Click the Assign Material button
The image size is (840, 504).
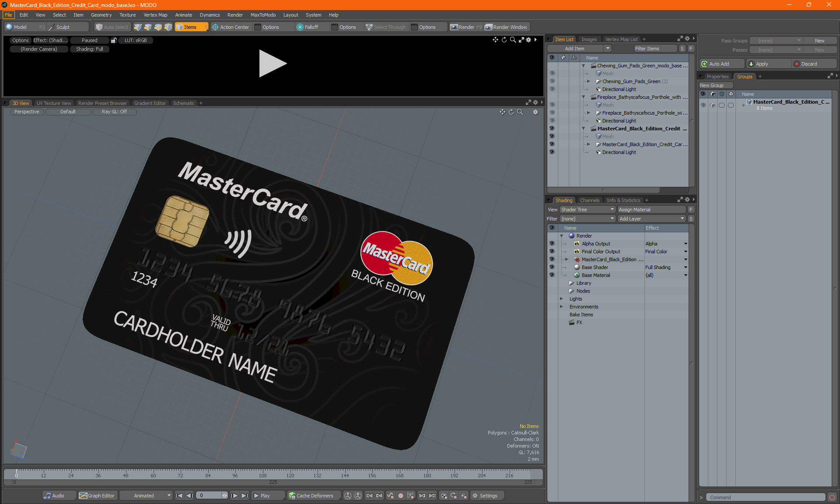pyautogui.click(x=651, y=210)
